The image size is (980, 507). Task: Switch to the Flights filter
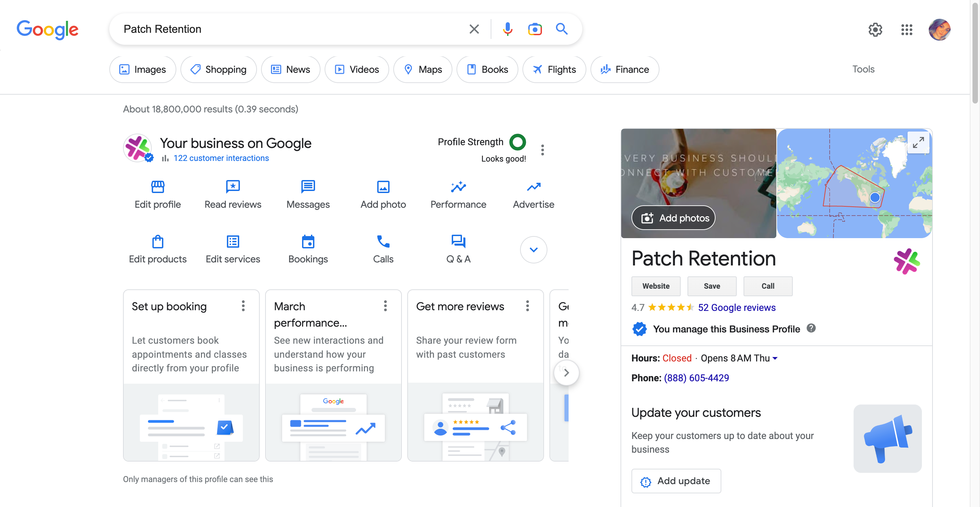point(554,69)
